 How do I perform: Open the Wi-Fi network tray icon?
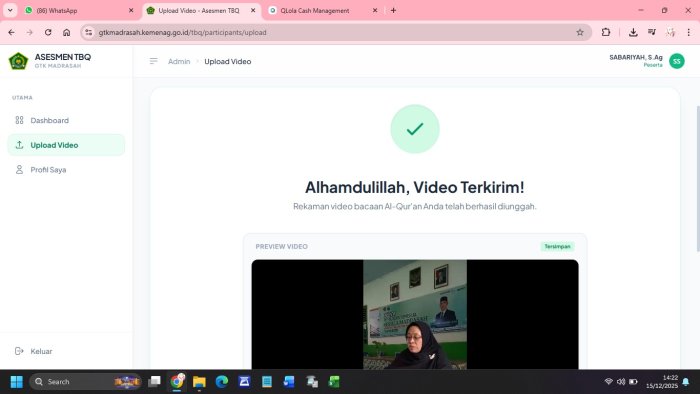pos(608,382)
